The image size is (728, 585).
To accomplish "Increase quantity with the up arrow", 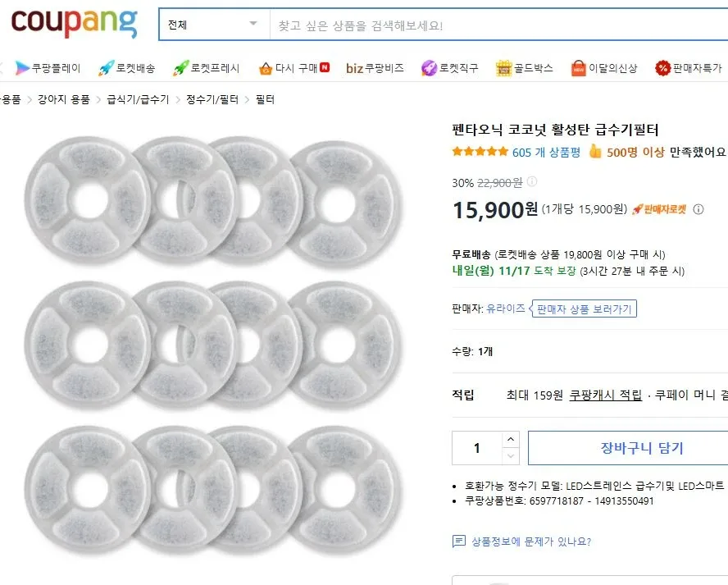I will pyautogui.click(x=512, y=441).
